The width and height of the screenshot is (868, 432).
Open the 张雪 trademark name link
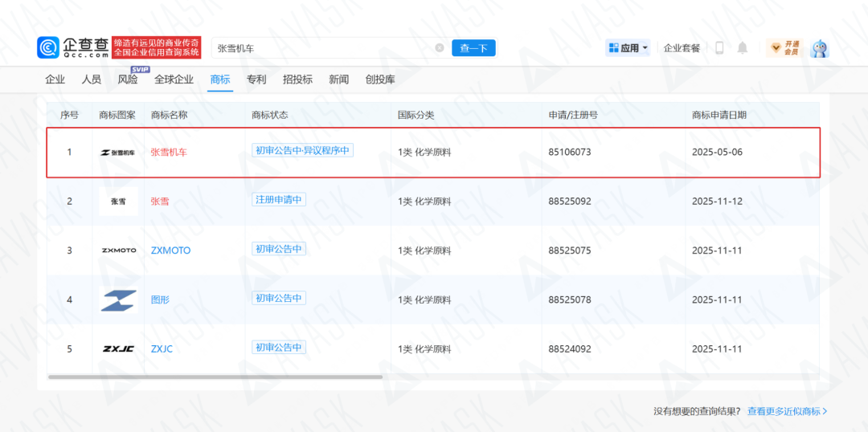tap(160, 202)
